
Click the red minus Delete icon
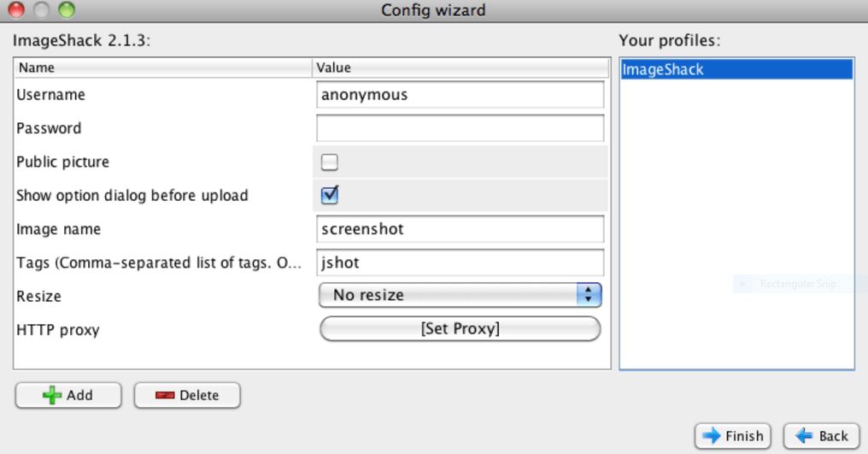[x=165, y=395]
